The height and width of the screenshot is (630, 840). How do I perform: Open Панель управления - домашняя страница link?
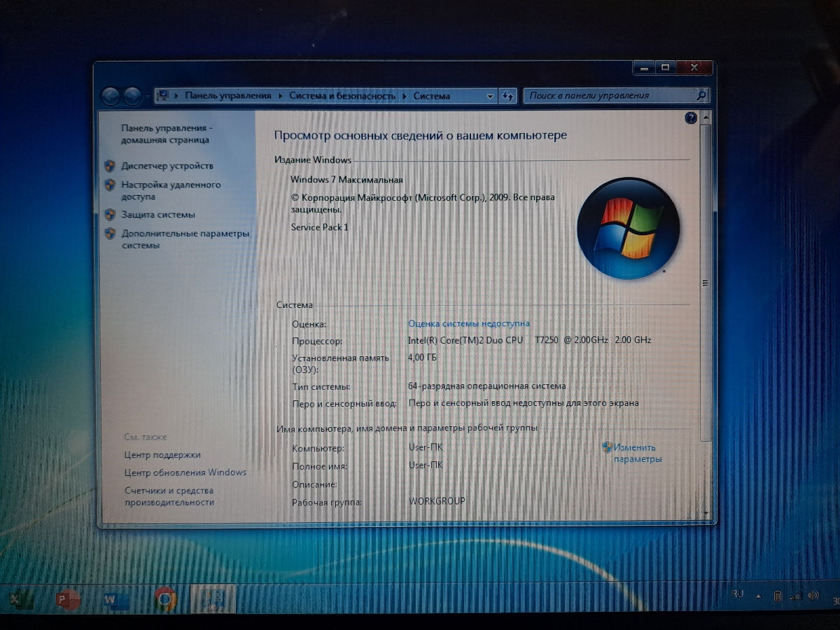point(167,134)
